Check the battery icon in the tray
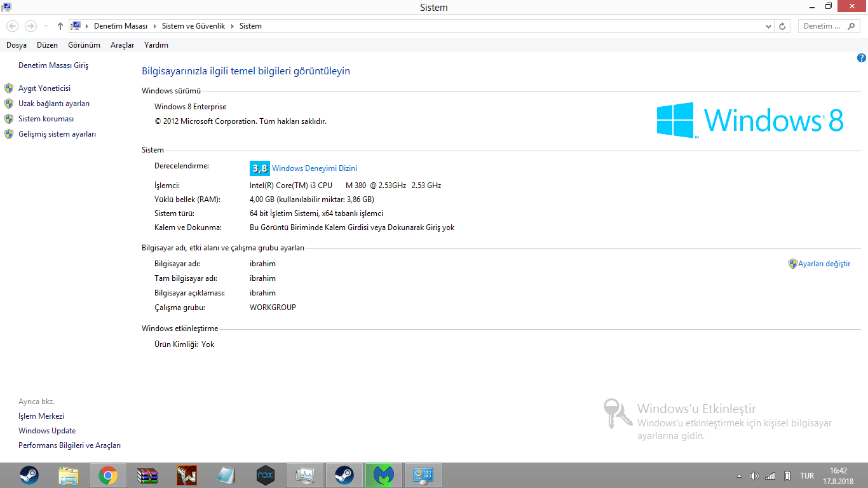Image resolution: width=868 pixels, height=488 pixels. 787,476
